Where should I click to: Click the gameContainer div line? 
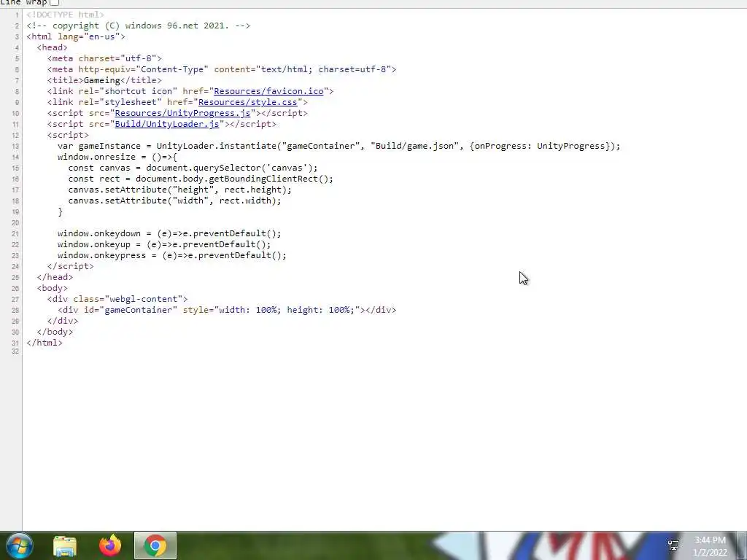click(x=227, y=310)
